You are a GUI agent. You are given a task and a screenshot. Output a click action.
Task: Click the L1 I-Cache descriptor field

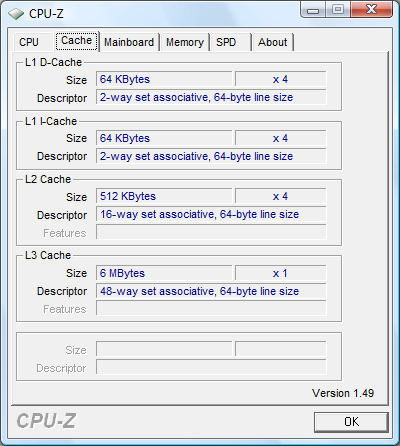pos(211,156)
